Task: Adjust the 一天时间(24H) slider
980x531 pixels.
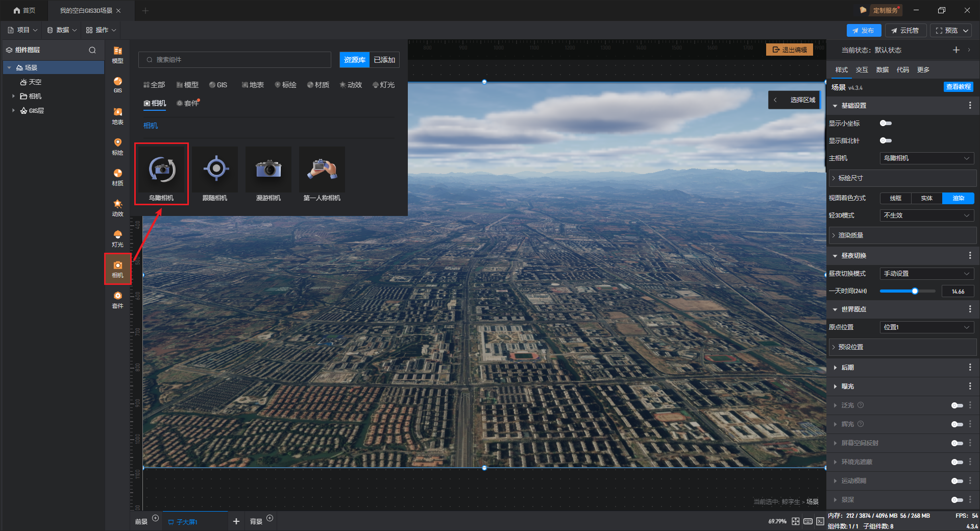Action: click(915, 291)
